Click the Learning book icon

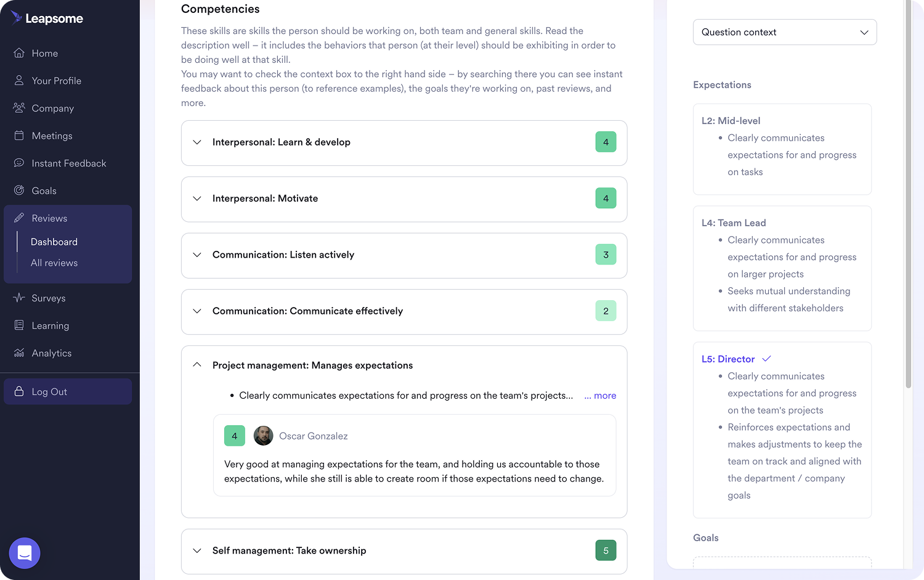coord(19,325)
